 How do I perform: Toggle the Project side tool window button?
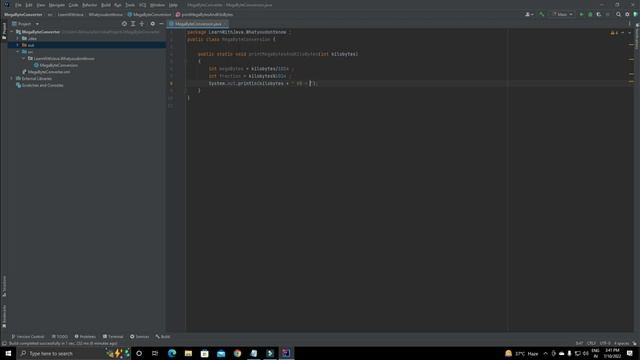tap(4, 31)
